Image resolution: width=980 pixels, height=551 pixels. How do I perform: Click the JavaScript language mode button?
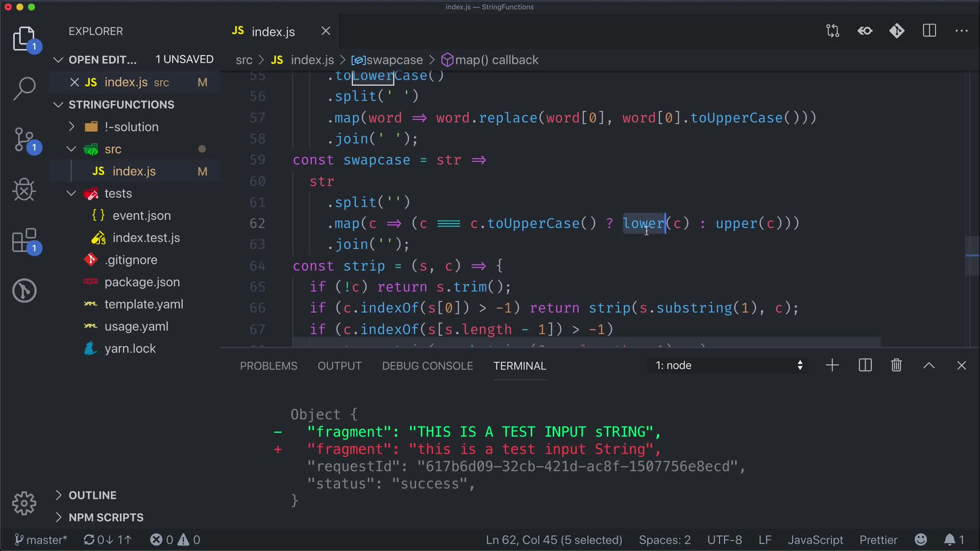point(815,540)
